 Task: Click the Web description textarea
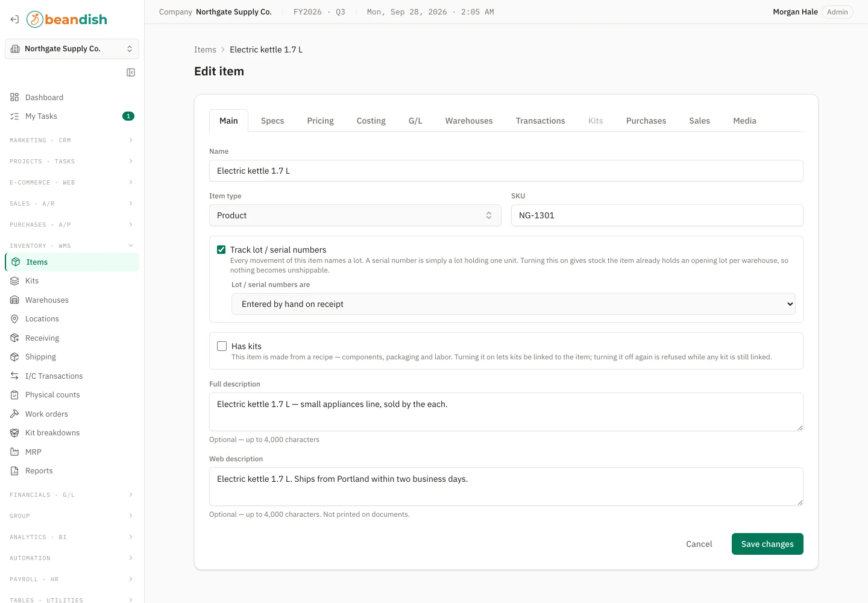[506, 487]
